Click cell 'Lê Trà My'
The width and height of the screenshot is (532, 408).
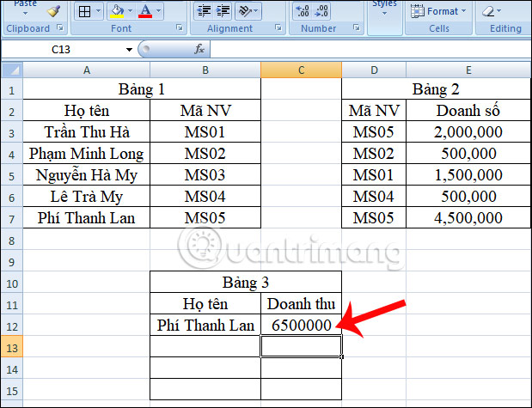pos(87,197)
